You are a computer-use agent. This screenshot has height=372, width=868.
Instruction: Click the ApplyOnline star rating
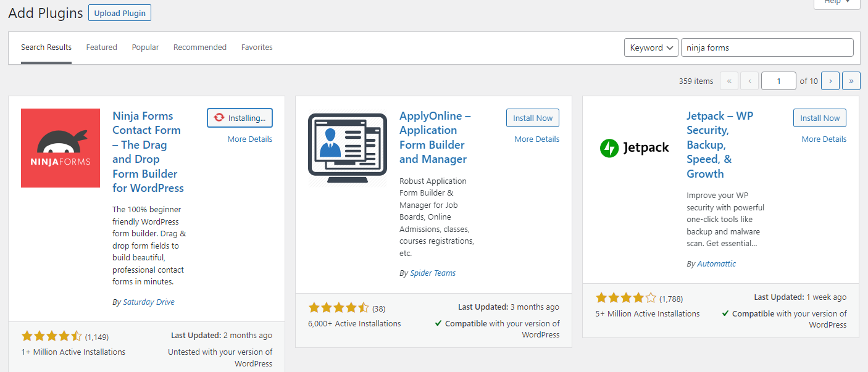[x=339, y=307]
